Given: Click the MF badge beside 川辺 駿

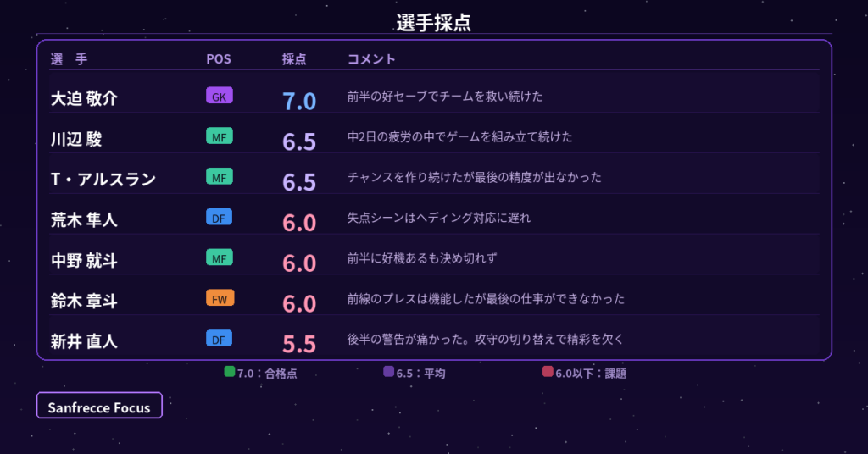Looking at the screenshot, I should click(220, 136).
